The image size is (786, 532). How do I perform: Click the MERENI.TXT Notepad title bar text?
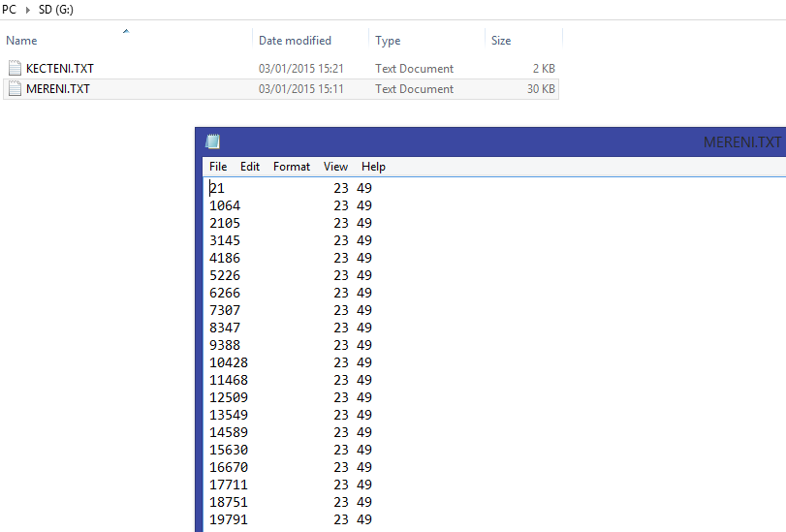pyautogui.click(x=741, y=141)
